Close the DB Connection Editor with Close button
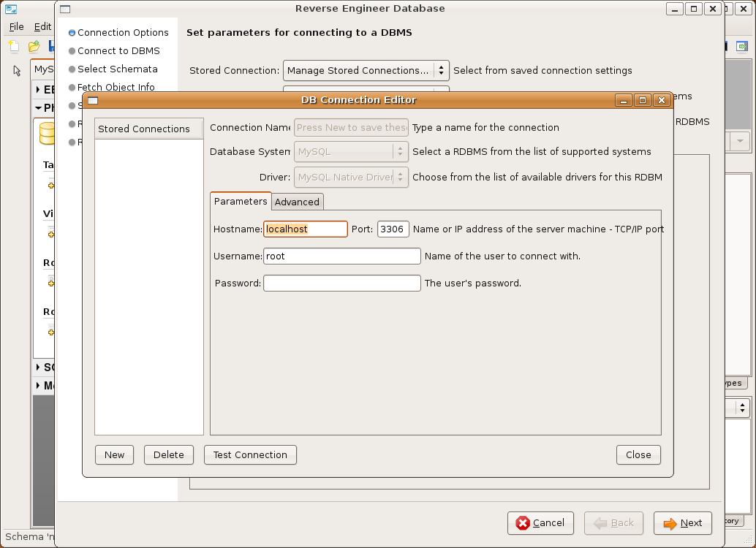 pos(638,454)
